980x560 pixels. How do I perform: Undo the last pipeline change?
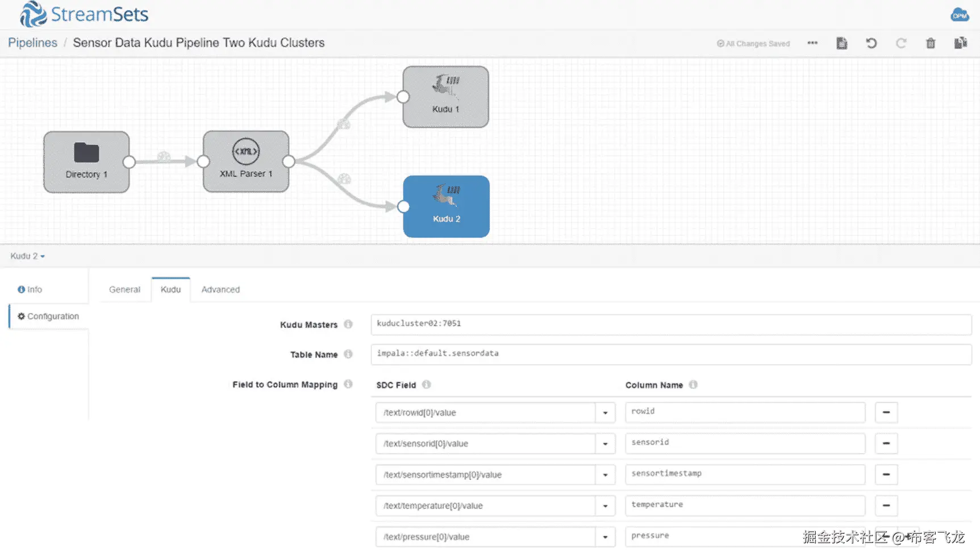(x=871, y=43)
